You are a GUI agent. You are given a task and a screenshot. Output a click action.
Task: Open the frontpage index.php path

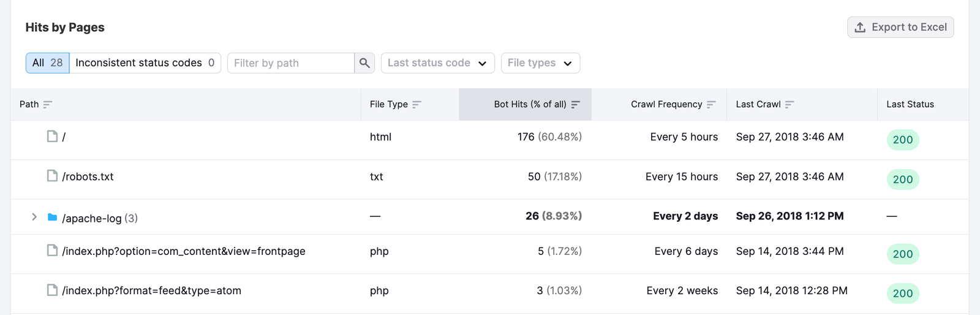coord(183,251)
